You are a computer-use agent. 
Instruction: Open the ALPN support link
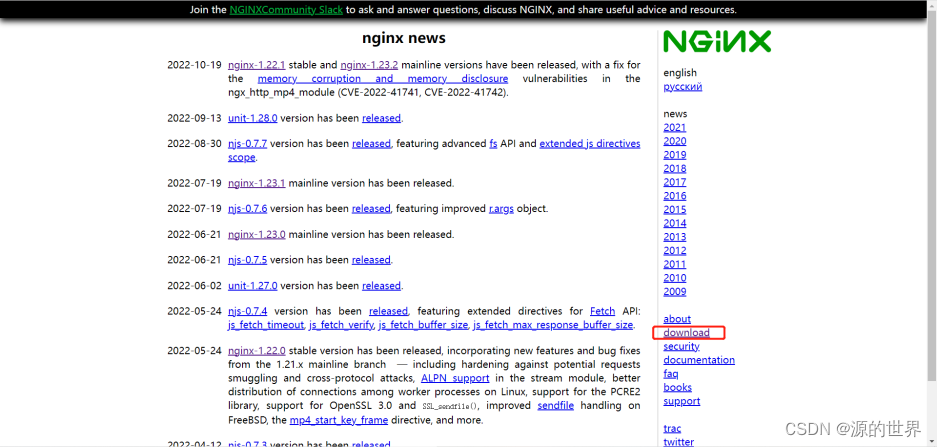pyautogui.click(x=455, y=378)
